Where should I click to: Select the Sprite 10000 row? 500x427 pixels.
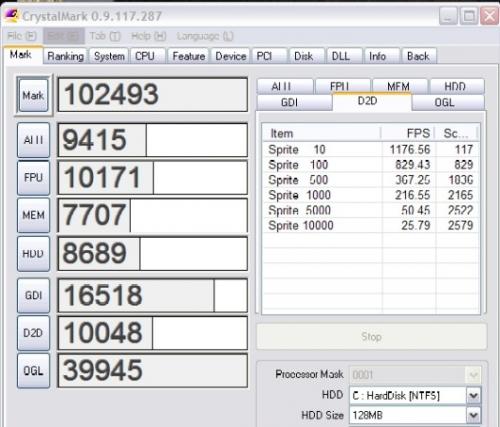tap(371, 225)
